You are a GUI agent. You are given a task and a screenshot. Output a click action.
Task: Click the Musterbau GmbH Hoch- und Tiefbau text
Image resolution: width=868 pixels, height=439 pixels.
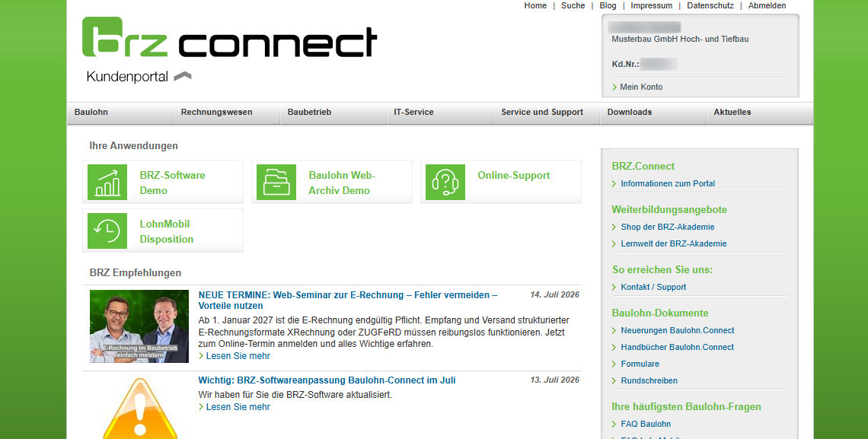680,40
